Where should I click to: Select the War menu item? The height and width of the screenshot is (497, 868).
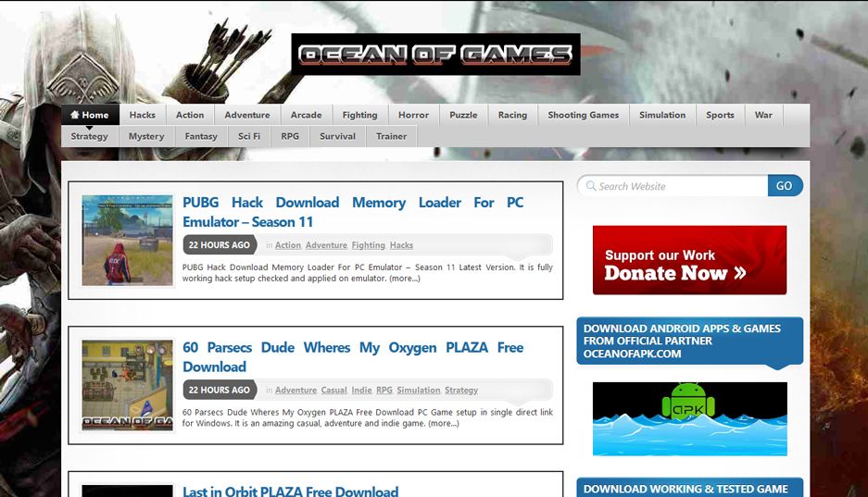(x=763, y=115)
